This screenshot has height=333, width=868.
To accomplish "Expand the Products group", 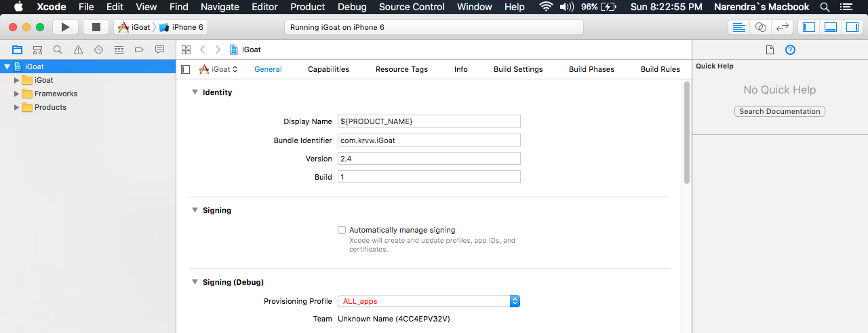I will [17, 107].
